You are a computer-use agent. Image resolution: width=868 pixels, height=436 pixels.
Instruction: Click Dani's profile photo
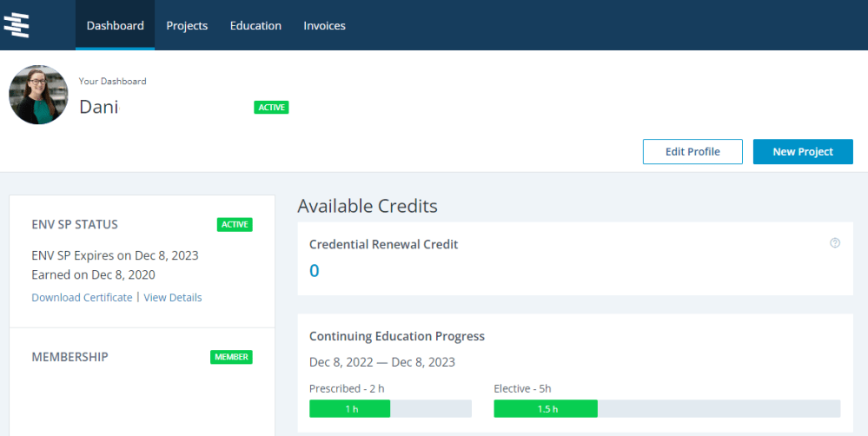coord(38,95)
